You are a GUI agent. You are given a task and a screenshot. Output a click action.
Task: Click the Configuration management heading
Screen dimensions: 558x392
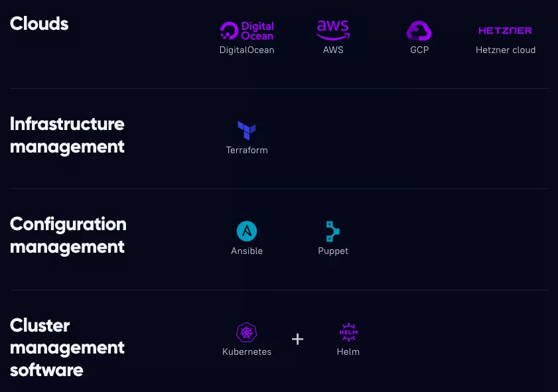68,235
